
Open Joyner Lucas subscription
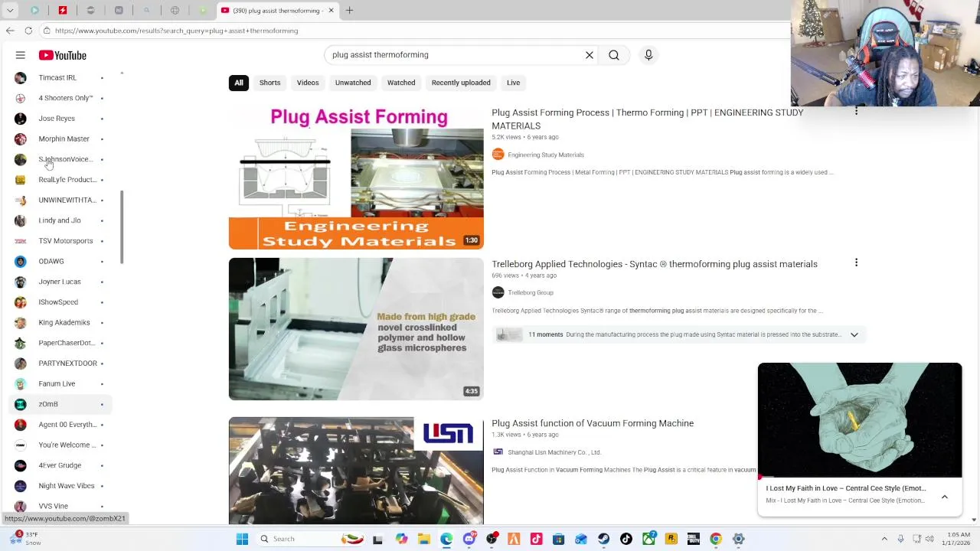coord(60,282)
